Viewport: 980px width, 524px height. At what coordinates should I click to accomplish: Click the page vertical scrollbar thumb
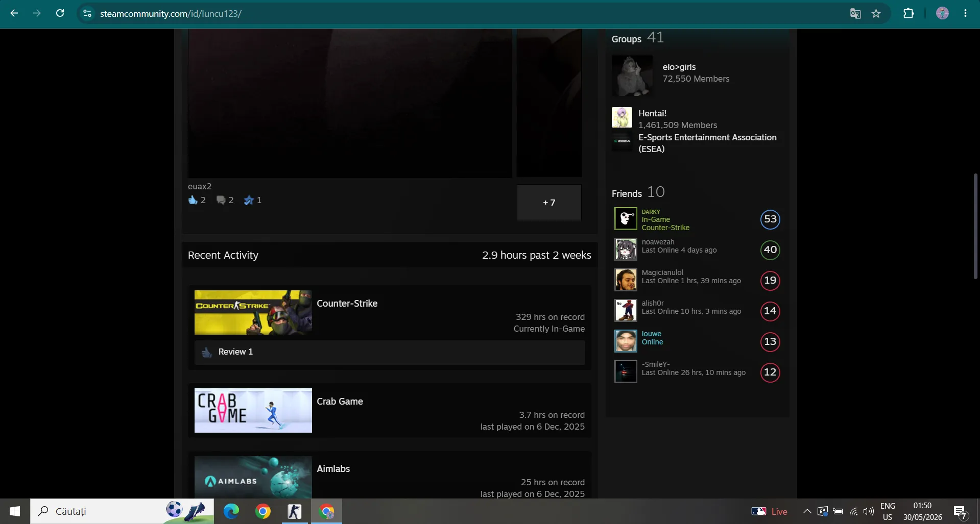pyautogui.click(x=975, y=226)
